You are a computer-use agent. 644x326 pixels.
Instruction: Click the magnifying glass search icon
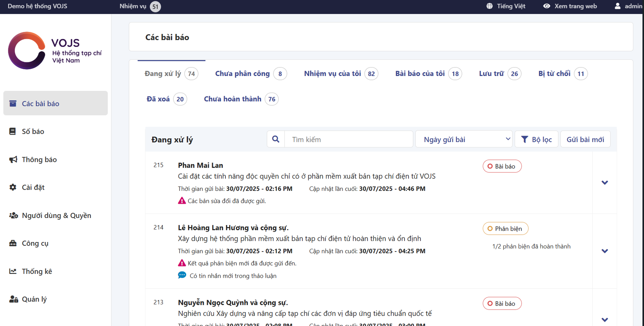(276, 139)
